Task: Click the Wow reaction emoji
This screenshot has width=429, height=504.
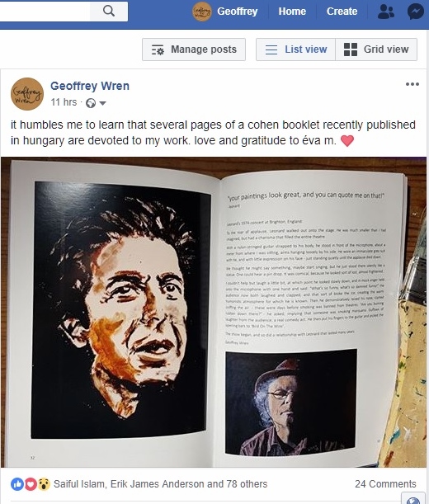Action: coord(44,484)
